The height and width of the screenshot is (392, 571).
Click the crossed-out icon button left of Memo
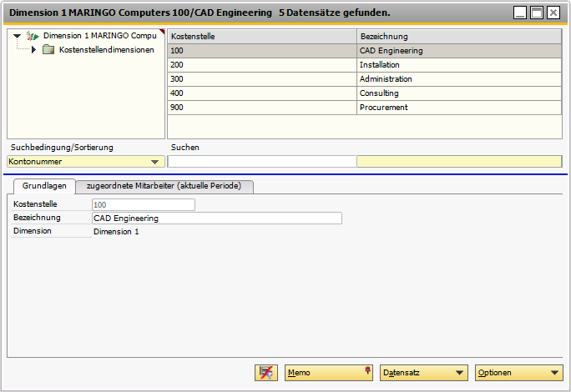coord(266,373)
